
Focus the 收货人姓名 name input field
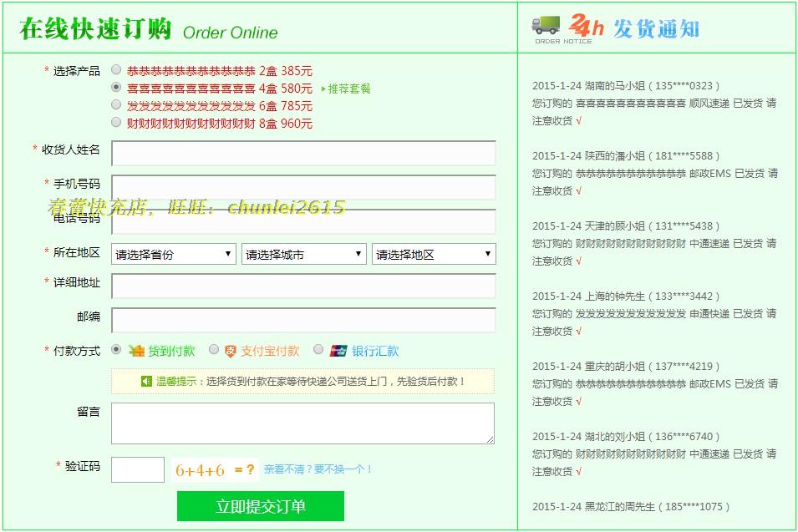(x=303, y=153)
